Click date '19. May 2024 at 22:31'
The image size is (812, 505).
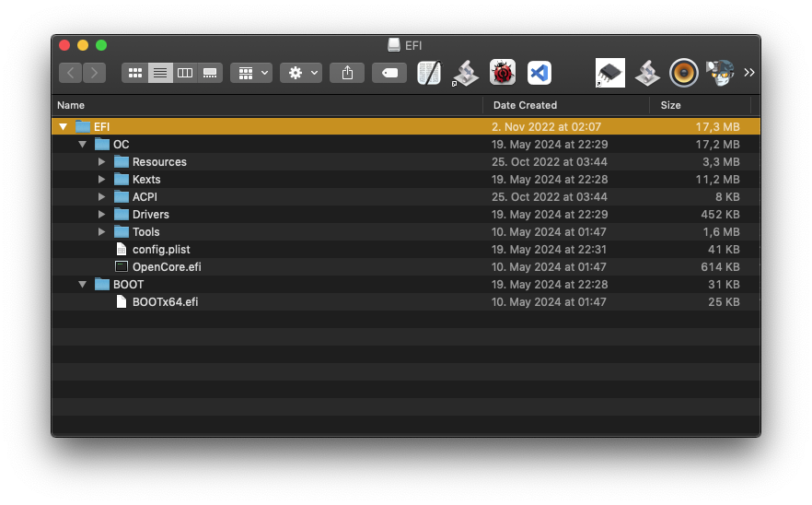click(x=549, y=250)
